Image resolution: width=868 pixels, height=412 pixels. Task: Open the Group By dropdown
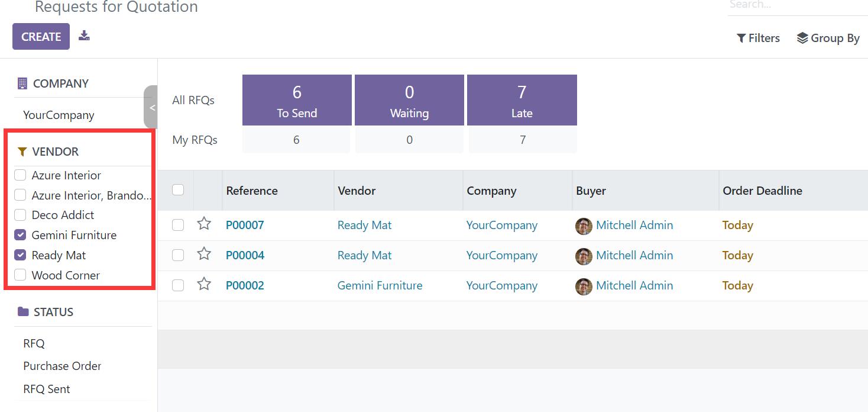[x=828, y=38]
